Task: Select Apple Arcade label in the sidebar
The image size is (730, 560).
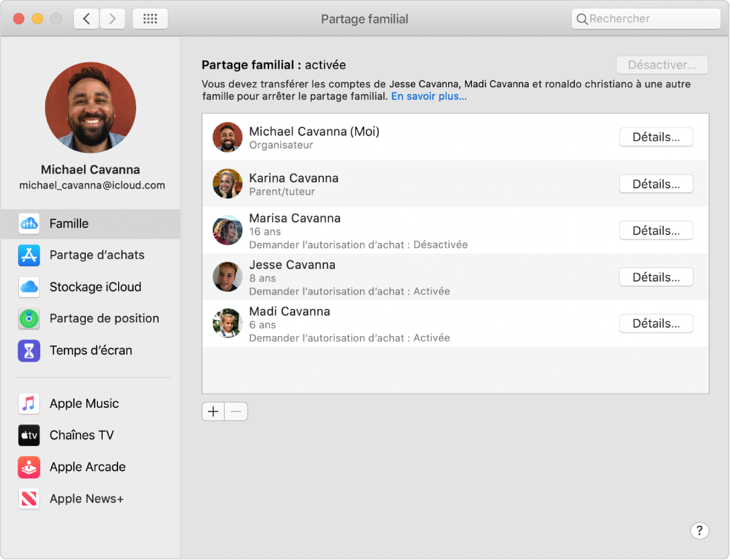Action: pyautogui.click(x=87, y=467)
